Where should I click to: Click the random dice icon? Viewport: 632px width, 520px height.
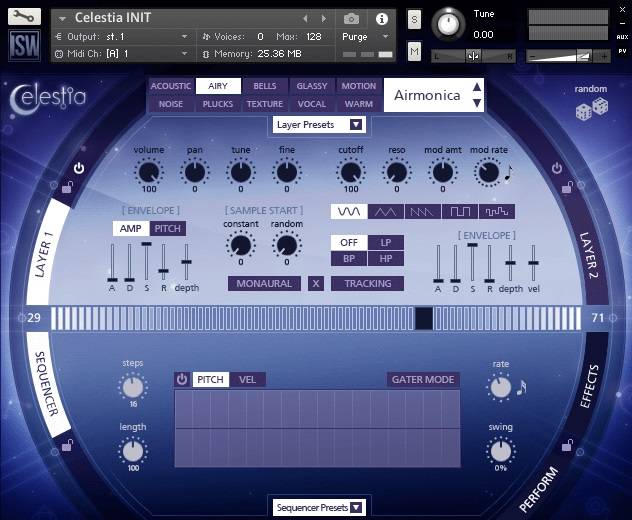(x=589, y=111)
